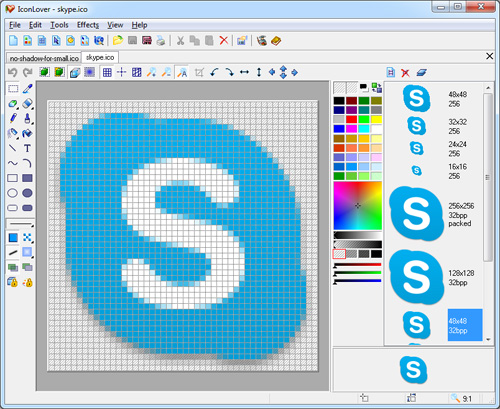Image resolution: width=500 pixels, height=409 pixels.
Task: Click the format list scroll up arrow
Action: [488, 88]
